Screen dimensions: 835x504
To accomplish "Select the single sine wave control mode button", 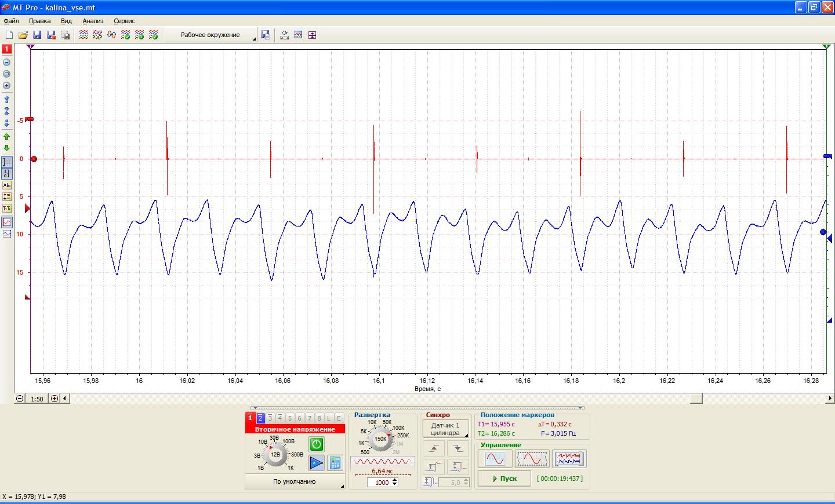I will click(495, 459).
